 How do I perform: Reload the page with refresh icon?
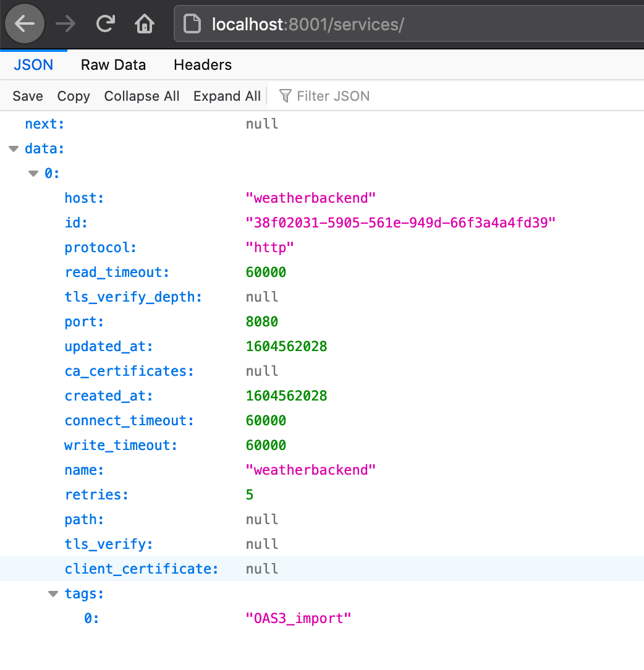click(x=106, y=24)
